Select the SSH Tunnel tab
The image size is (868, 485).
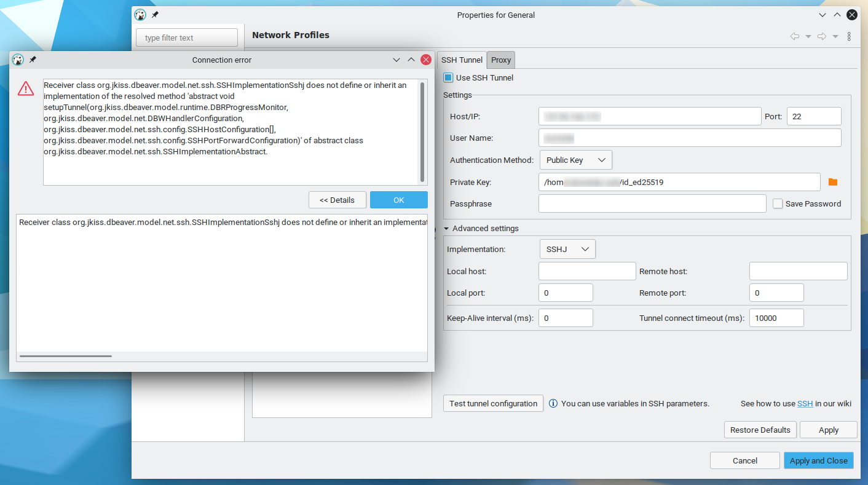pos(462,60)
